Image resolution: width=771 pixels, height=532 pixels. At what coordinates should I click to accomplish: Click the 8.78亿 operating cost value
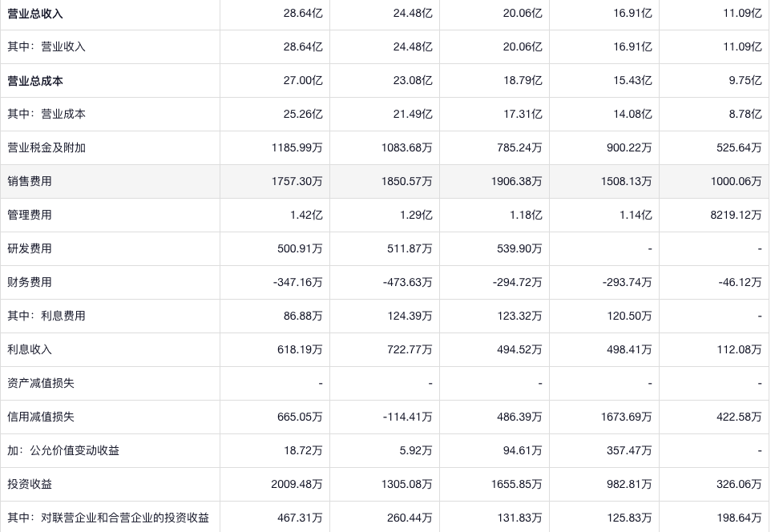click(x=745, y=115)
